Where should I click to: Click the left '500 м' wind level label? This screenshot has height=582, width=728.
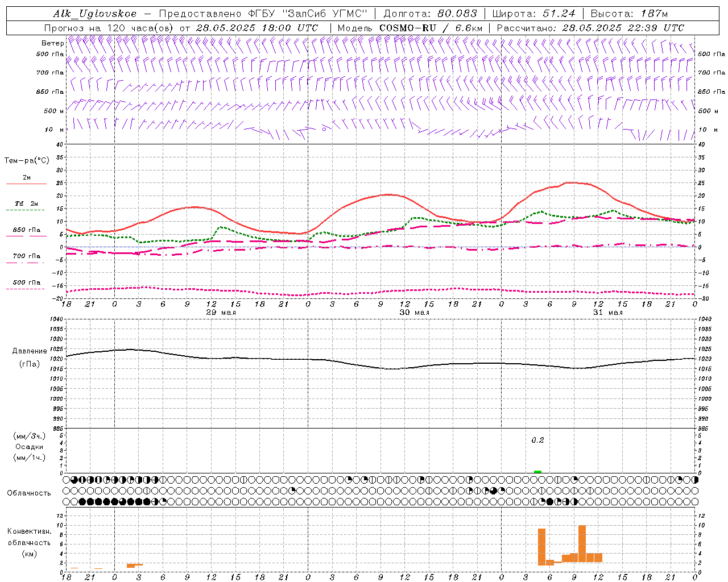[54, 111]
